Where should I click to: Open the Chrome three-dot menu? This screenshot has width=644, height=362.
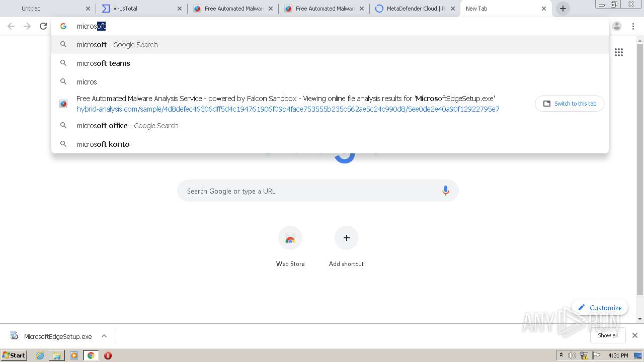tap(633, 26)
